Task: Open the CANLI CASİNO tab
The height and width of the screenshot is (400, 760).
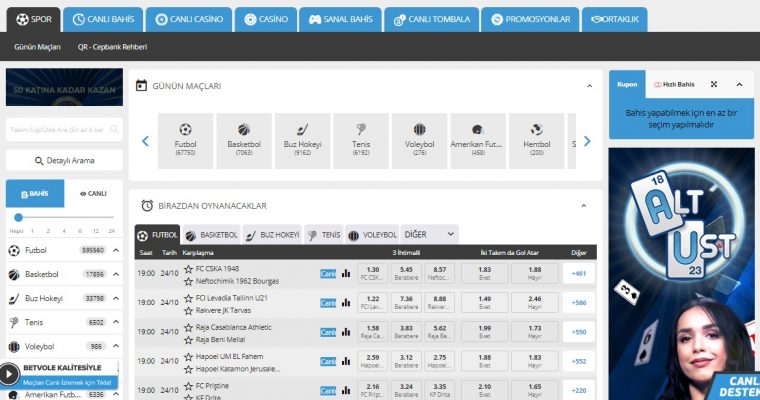Action: tap(189, 19)
